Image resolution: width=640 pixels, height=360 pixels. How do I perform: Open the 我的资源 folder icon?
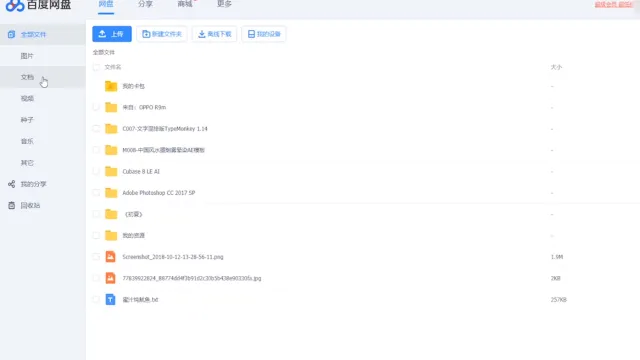(111, 235)
